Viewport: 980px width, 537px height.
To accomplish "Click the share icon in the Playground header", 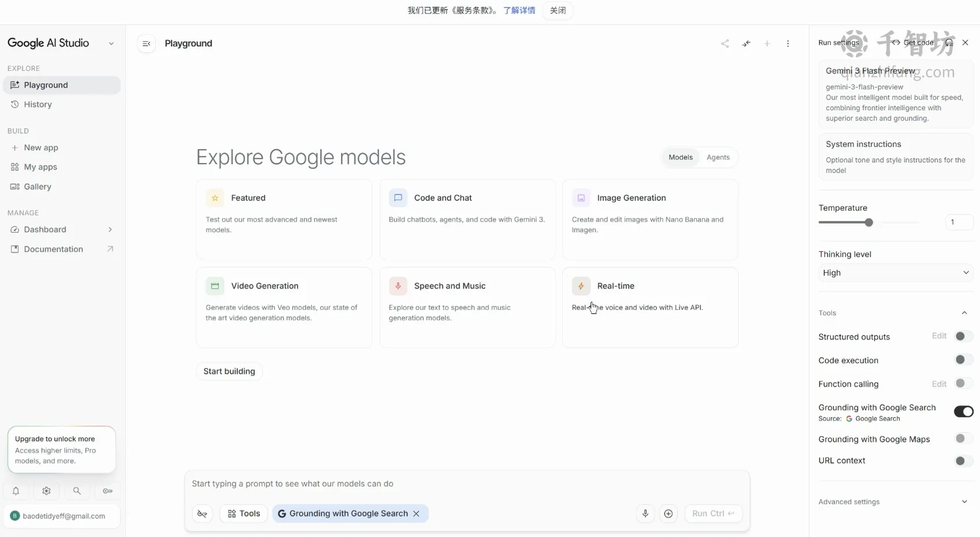I will [x=725, y=43].
